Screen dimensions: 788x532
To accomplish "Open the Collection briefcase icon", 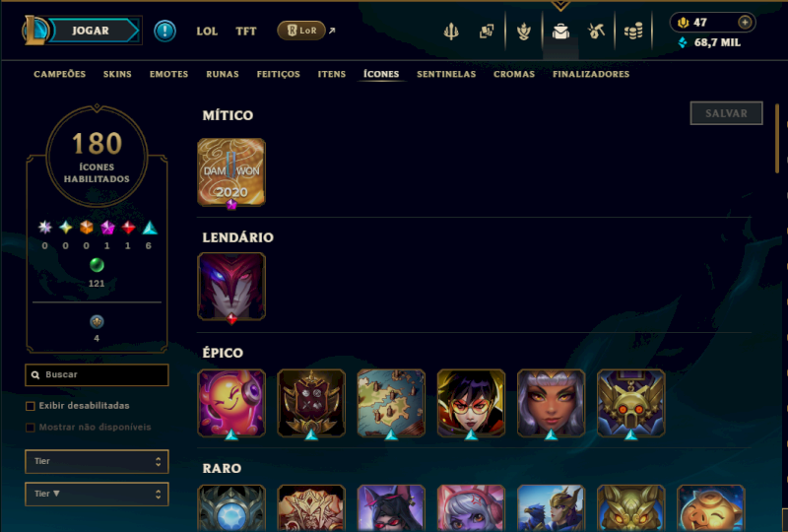I will click(560, 32).
